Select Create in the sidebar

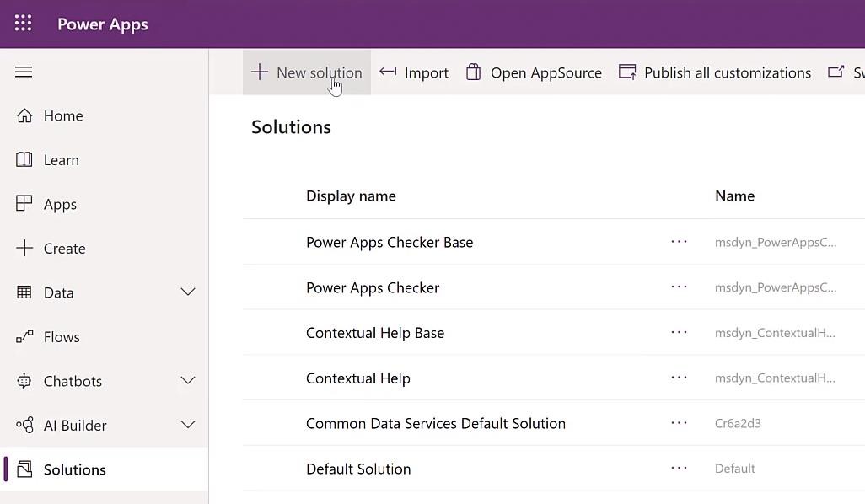(65, 249)
